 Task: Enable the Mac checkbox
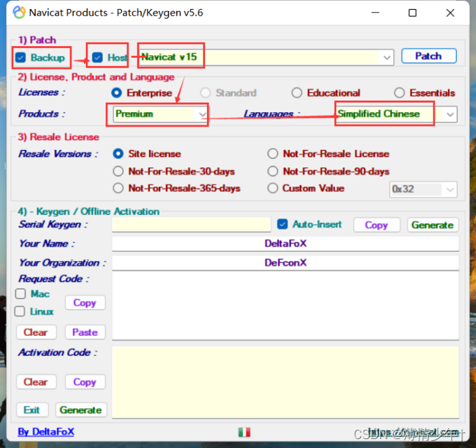coord(21,294)
